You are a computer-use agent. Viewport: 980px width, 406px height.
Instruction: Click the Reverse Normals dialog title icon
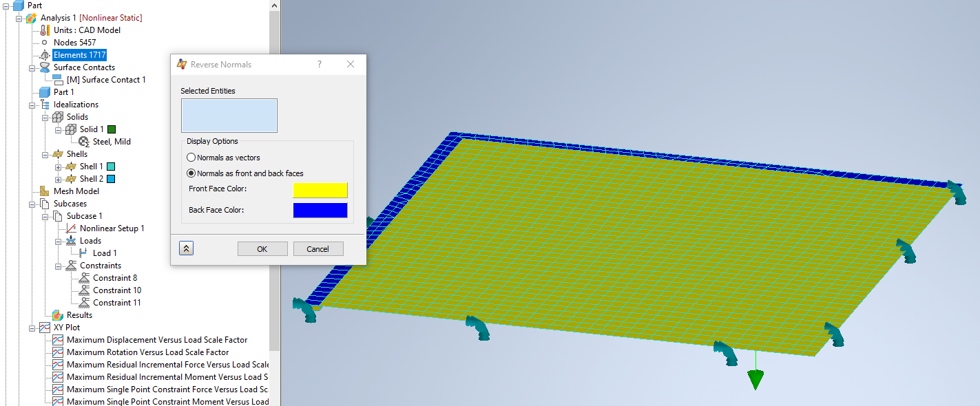pos(182,64)
